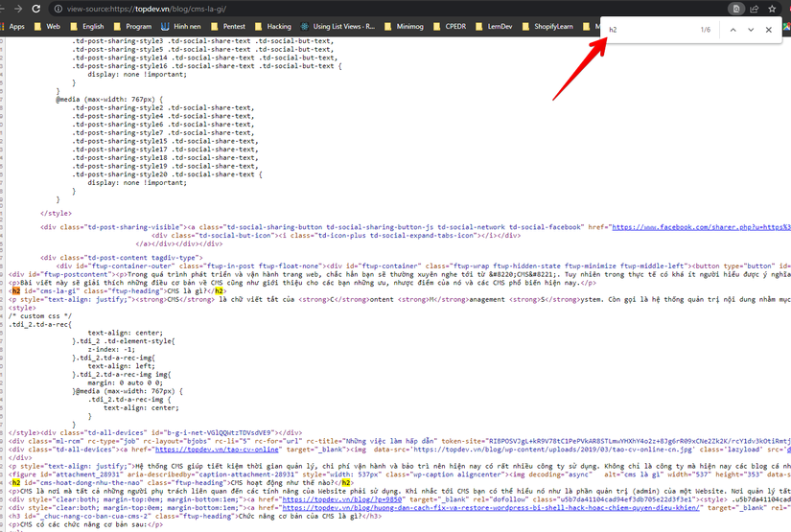Click the 'ml-rcm' job widget div line
This screenshot has width=791, height=532.
(400, 441)
